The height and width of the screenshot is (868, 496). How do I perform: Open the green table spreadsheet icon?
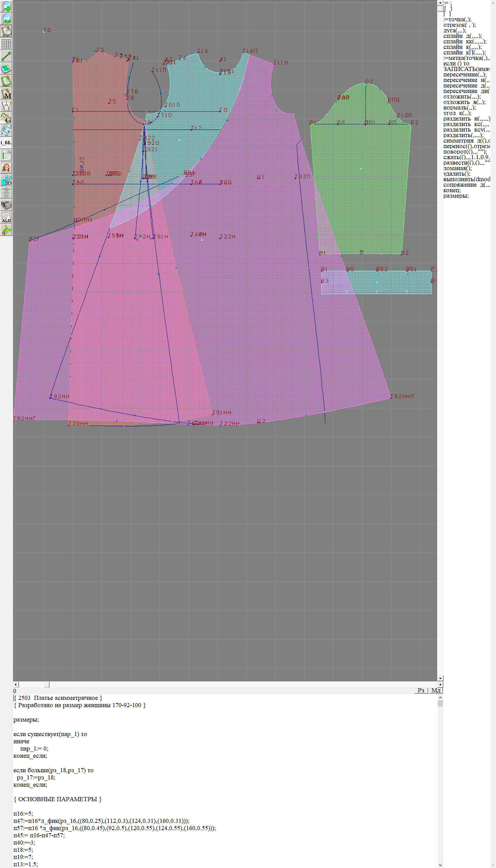(6, 156)
